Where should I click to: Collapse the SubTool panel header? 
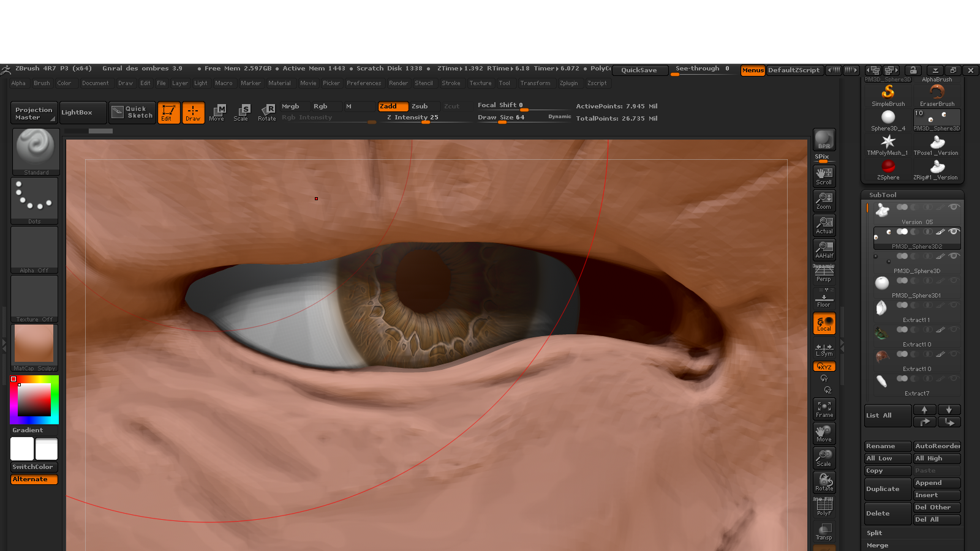883,195
